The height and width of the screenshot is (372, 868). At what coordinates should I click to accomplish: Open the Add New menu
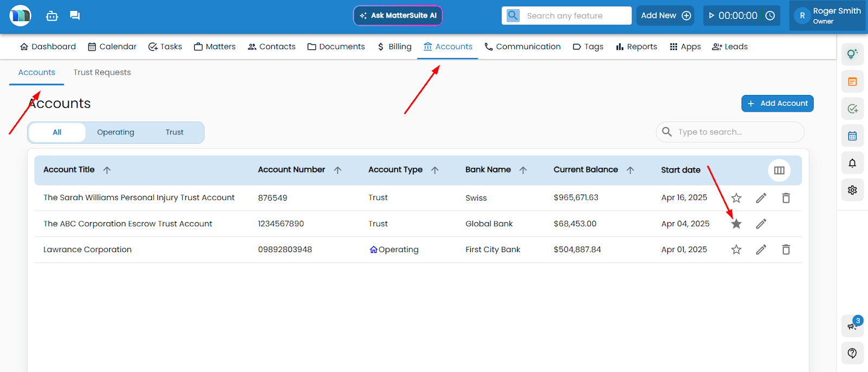point(666,16)
